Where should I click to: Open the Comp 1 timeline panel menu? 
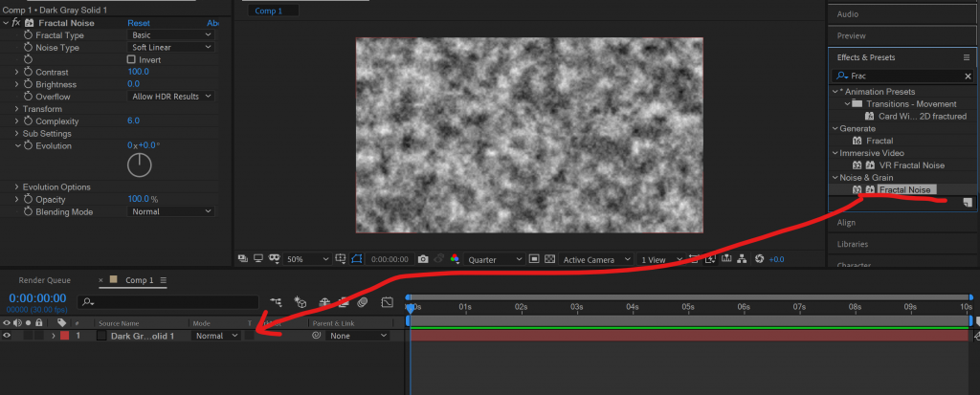(x=164, y=280)
